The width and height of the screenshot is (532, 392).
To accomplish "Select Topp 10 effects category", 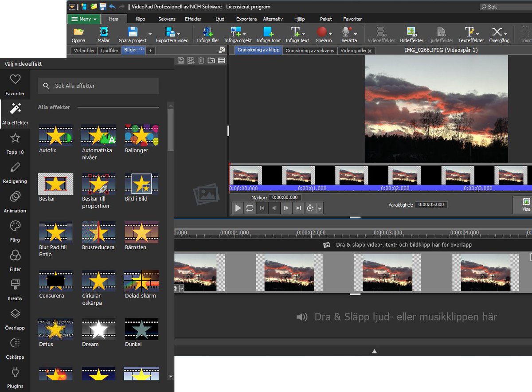I will tap(15, 143).
